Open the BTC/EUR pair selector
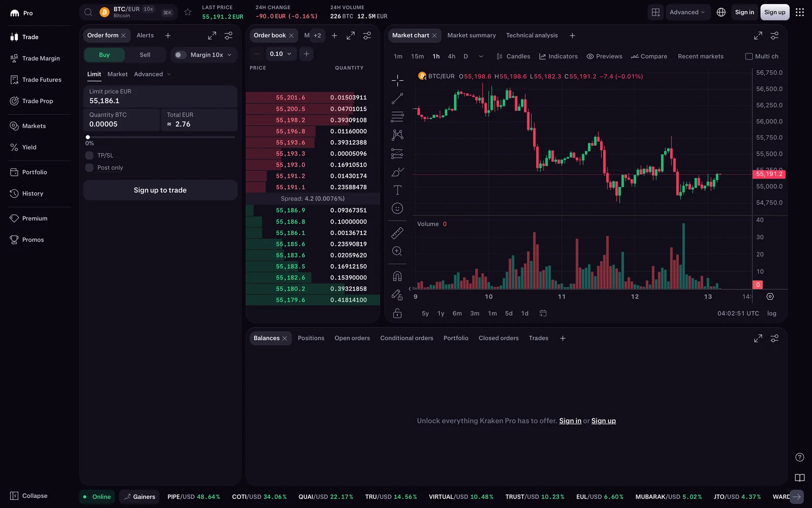The image size is (812, 508). 127,12
